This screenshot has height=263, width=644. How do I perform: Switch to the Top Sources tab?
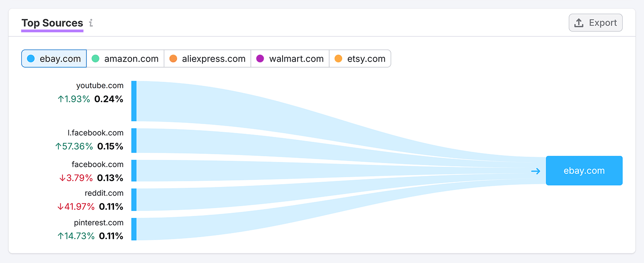(x=52, y=23)
